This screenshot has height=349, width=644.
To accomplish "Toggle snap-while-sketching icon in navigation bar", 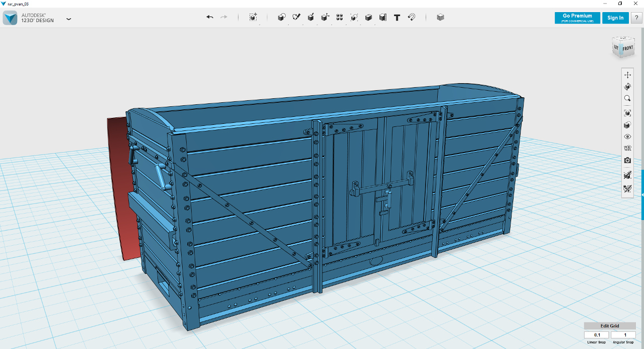I will [627, 175].
